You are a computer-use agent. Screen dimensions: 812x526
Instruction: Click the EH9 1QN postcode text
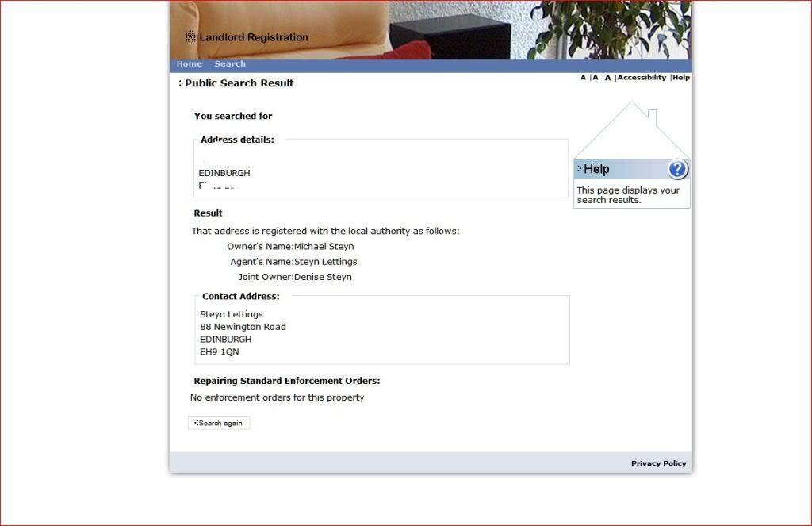[219, 352]
